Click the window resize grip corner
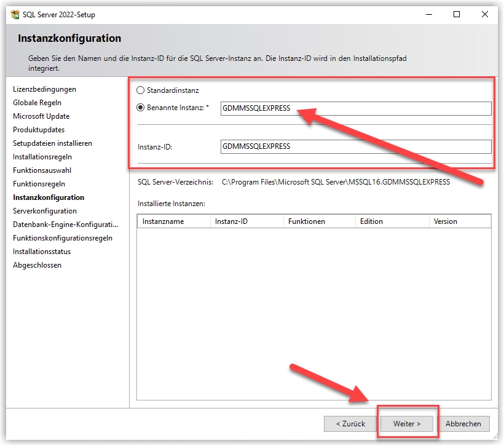 (x=495, y=437)
